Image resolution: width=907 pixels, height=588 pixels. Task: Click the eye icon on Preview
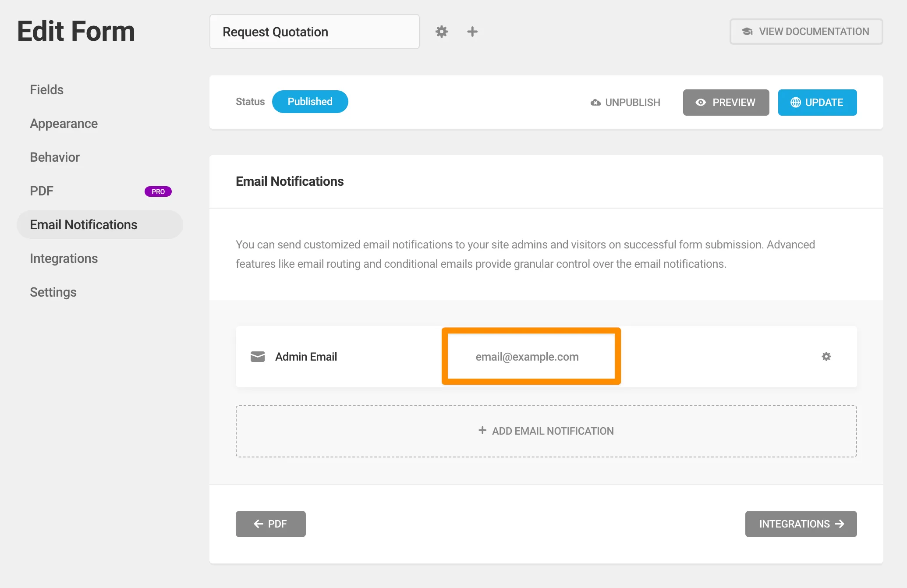[701, 103]
